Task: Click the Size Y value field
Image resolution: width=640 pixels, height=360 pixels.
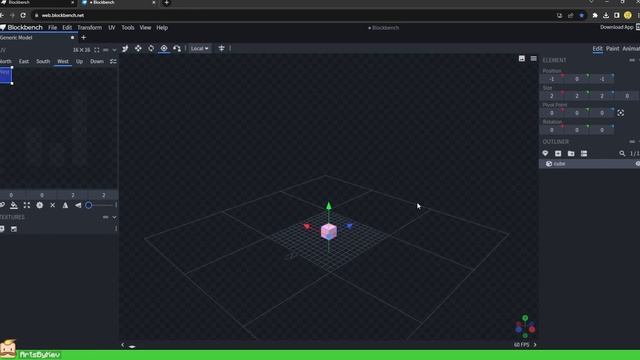Action: click(577, 96)
